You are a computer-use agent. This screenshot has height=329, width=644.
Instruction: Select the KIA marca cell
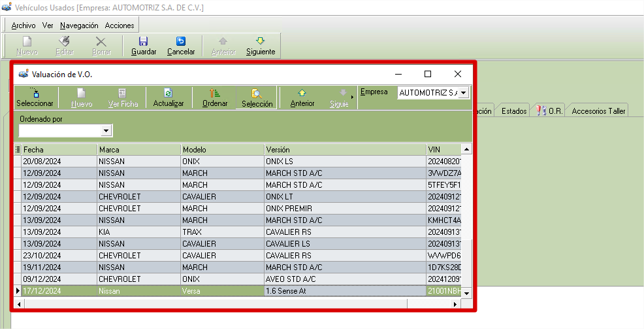(x=139, y=232)
